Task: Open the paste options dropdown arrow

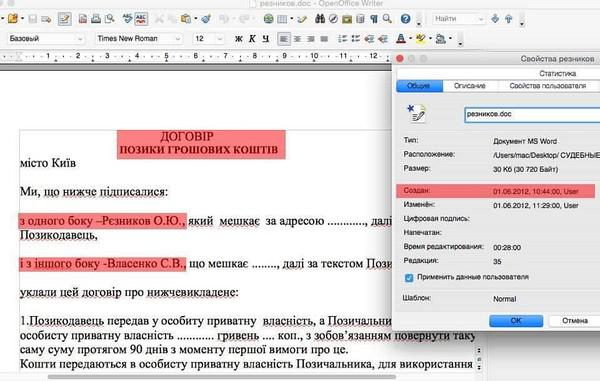Action: tap(196, 19)
